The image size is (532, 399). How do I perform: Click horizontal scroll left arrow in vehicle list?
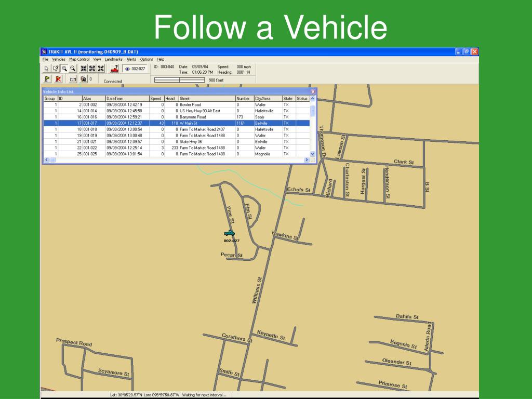tap(47, 160)
